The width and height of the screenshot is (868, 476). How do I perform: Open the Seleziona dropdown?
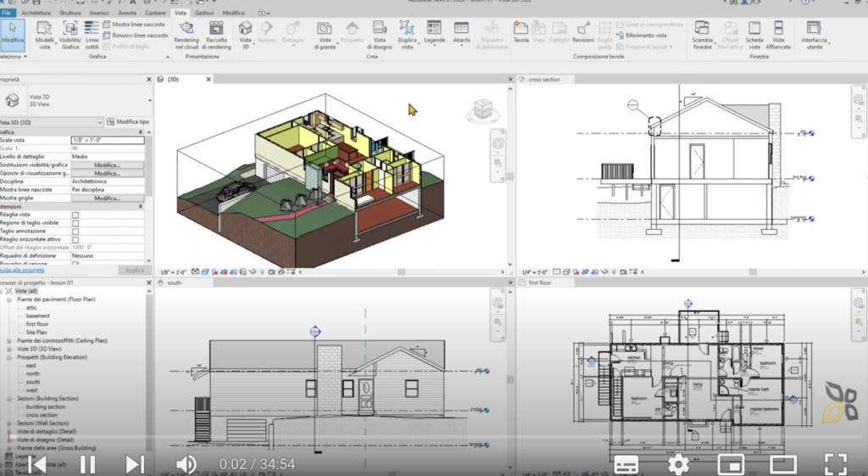[x=14, y=57]
